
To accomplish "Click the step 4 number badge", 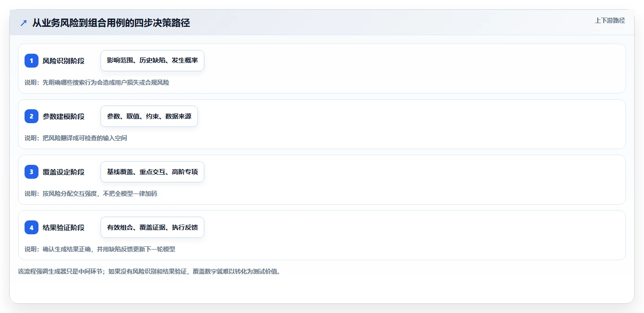I will point(32,227).
